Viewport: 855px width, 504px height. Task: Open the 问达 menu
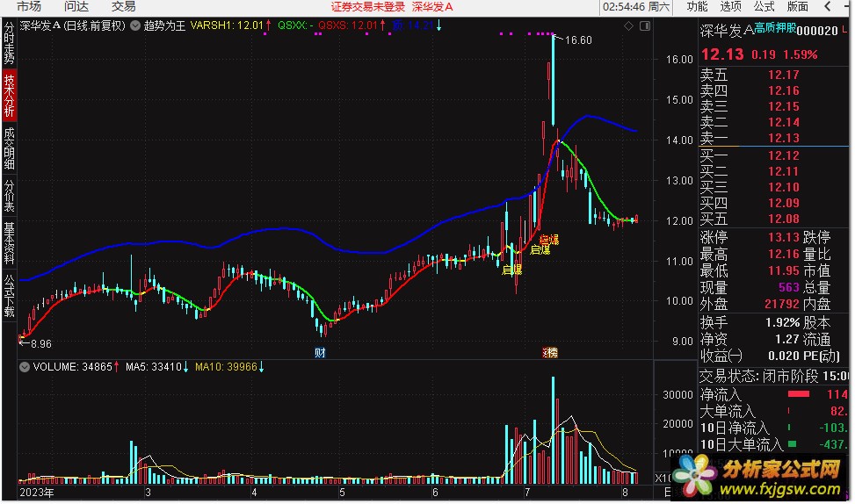76,6
